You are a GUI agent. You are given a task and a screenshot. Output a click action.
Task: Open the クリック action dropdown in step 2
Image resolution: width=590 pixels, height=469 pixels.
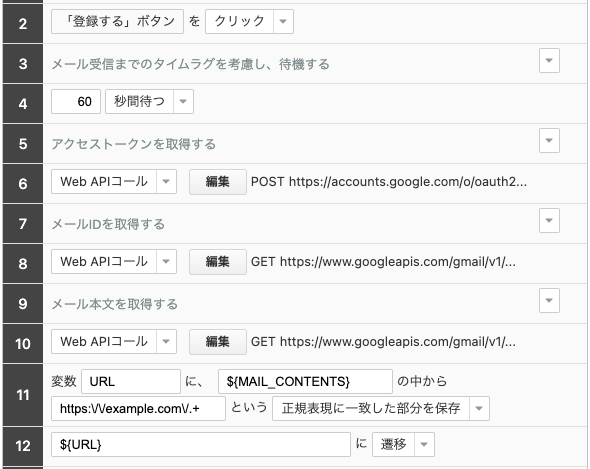tap(283, 21)
